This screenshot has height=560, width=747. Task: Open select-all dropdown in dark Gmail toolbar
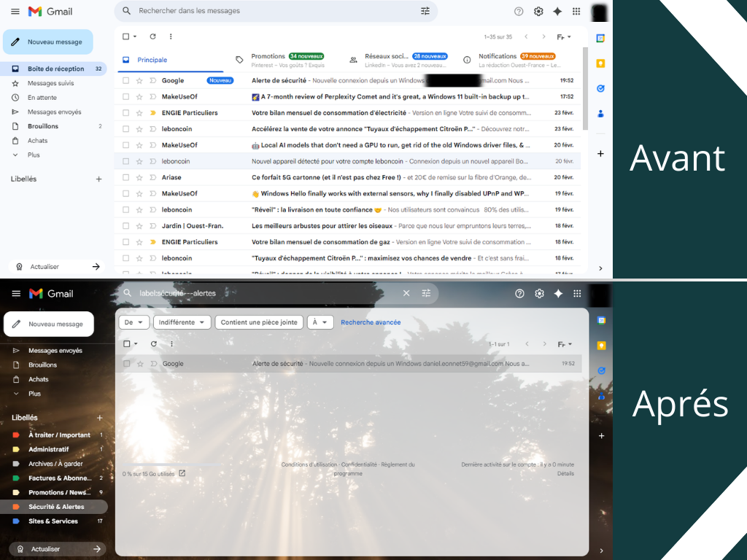[x=136, y=344]
